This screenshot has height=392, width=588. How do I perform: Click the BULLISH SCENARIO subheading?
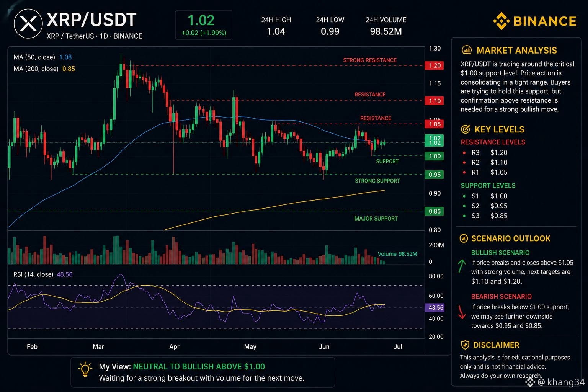500,253
